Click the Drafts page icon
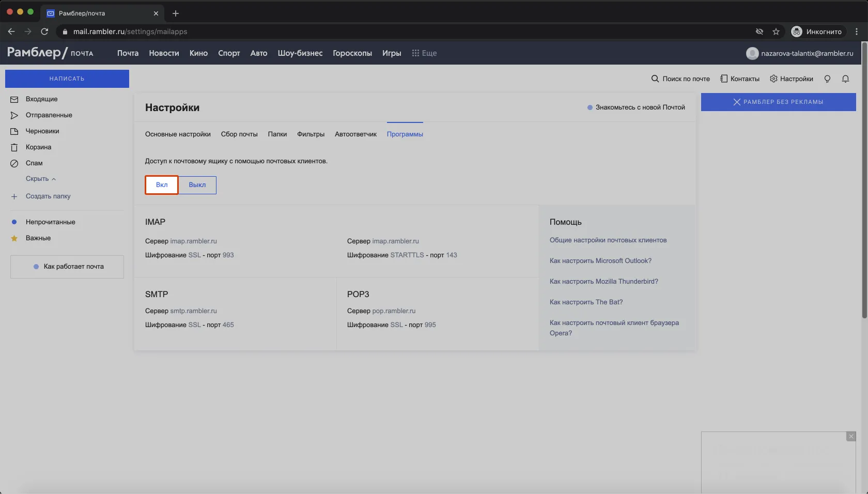The height and width of the screenshot is (494, 868). [14, 131]
